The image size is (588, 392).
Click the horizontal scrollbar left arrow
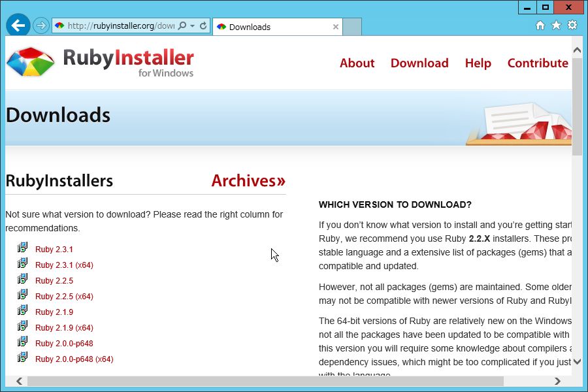19,381
